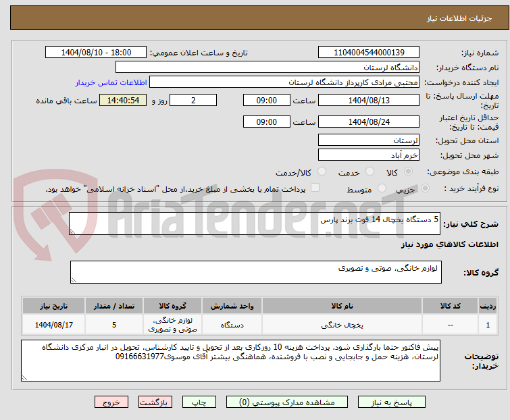
Task: Select the خدمت radio button
Action: point(369,172)
